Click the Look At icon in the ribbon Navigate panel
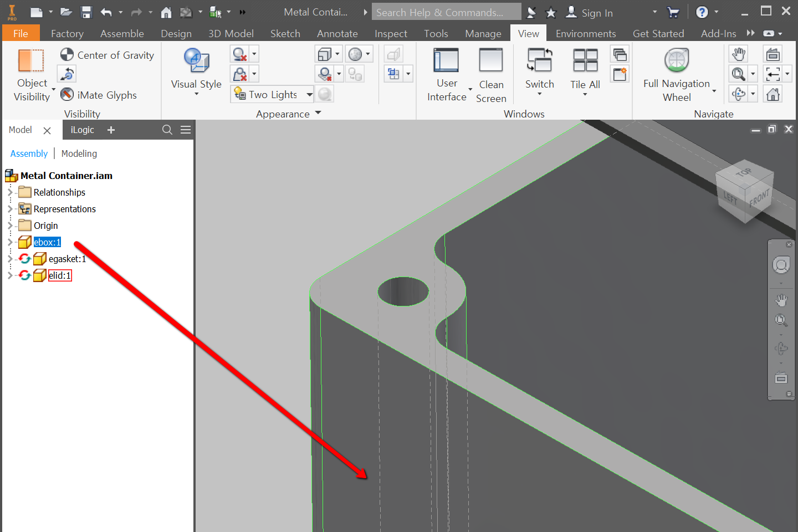The height and width of the screenshot is (532, 798). tap(773, 54)
